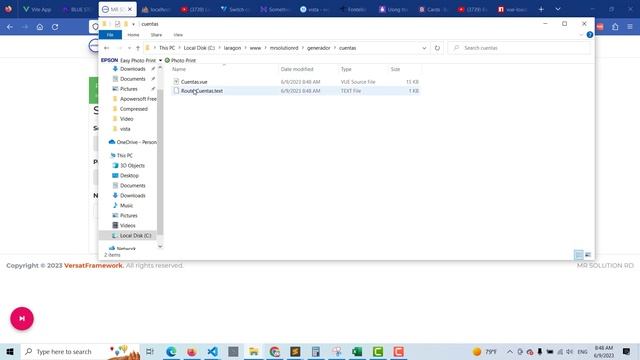The height and width of the screenshot is (360, 640).
Task: Select Downloads in Quick access
Action: 133,69
